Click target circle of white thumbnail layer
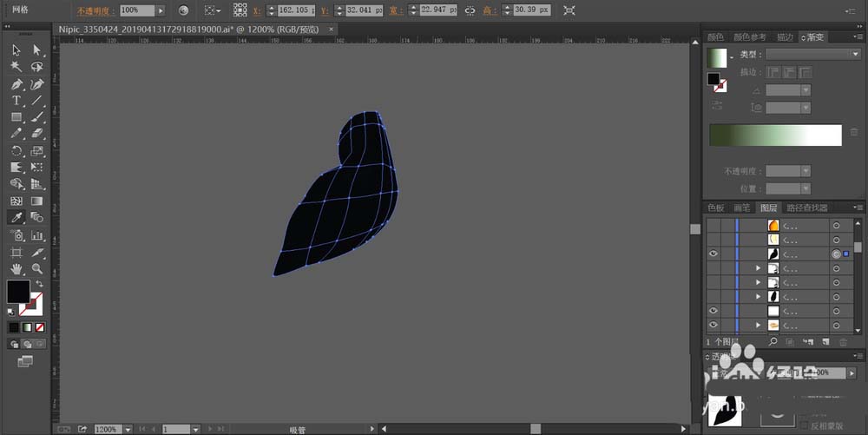 coord(836,312)
